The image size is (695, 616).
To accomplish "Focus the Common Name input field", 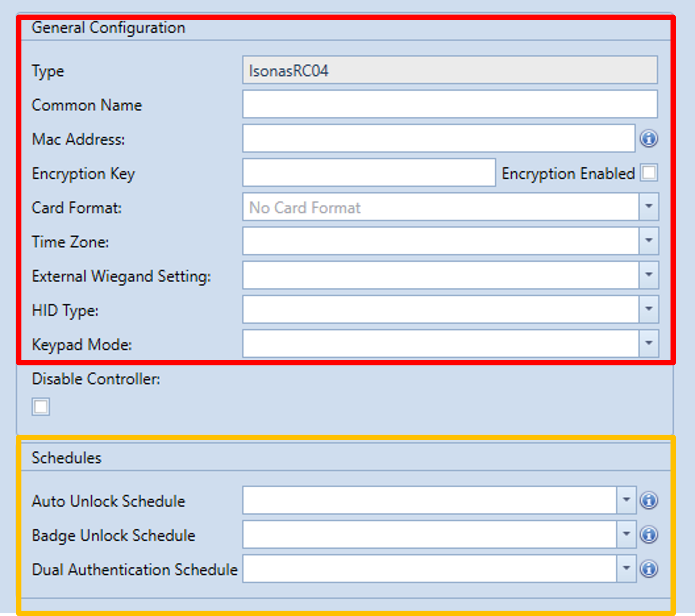I will 450,104.
